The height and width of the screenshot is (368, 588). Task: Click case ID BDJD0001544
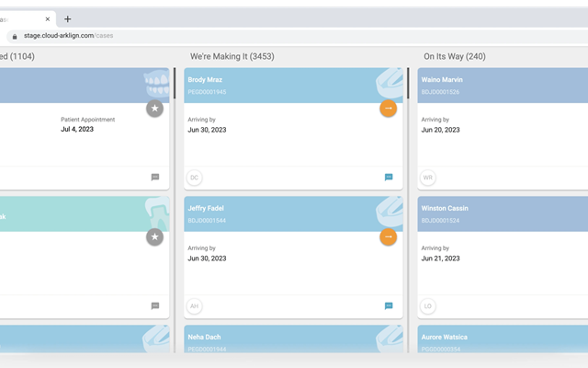[x=207, y=221]
